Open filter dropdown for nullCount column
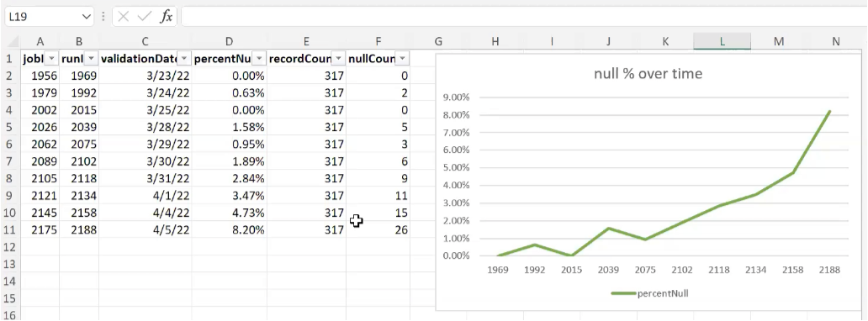The width and height of the screenshot is (868, 321). coord(402,59)
